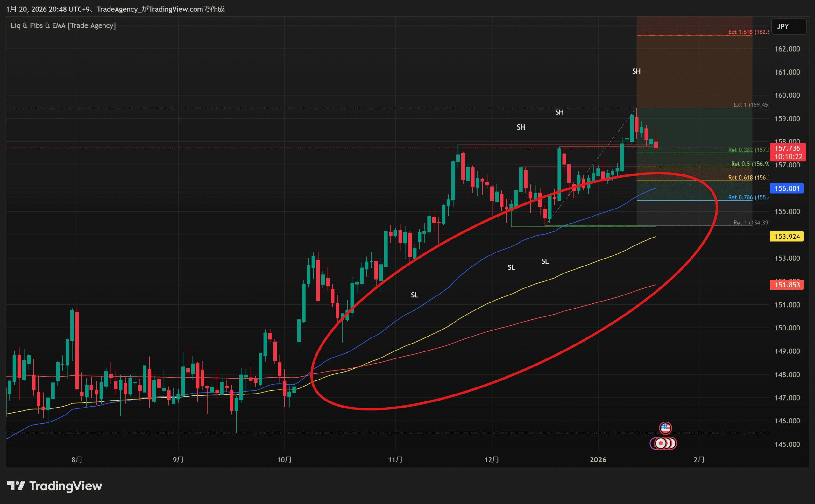Open the JPY currency selector
Image resolution: width=815 pixels, height=504 pixels.
[x=789, y=26]
